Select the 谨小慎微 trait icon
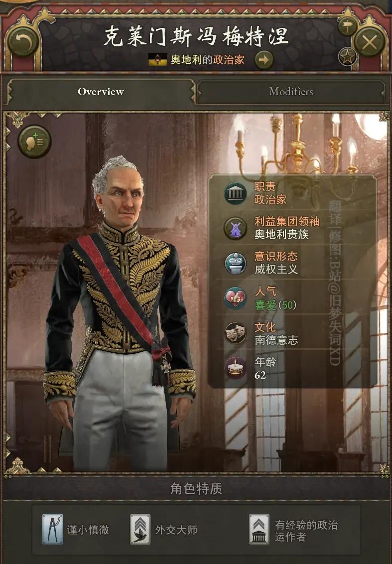Viewport: 392px width, 564px height. [52, 529]
